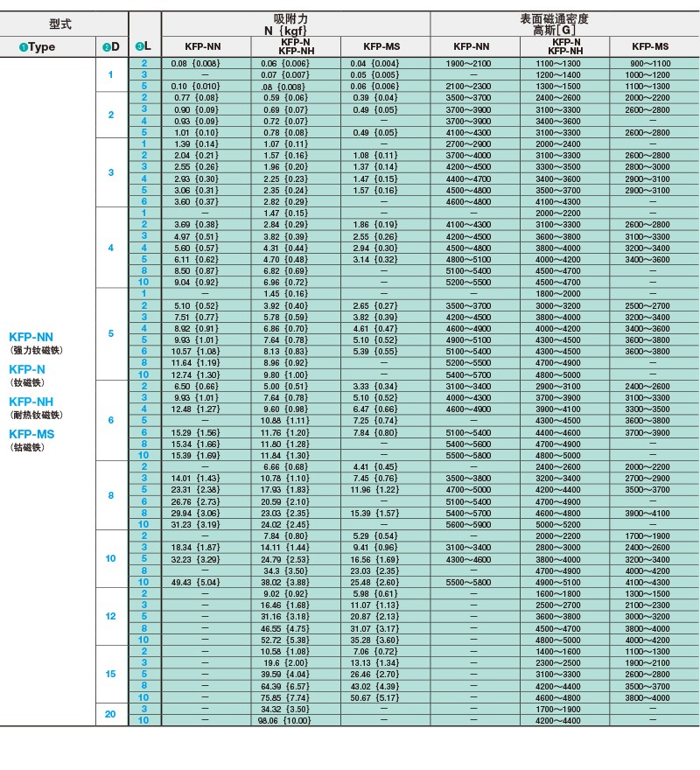Click the value 75.85 {7.74}

click(x=285, y=697)
